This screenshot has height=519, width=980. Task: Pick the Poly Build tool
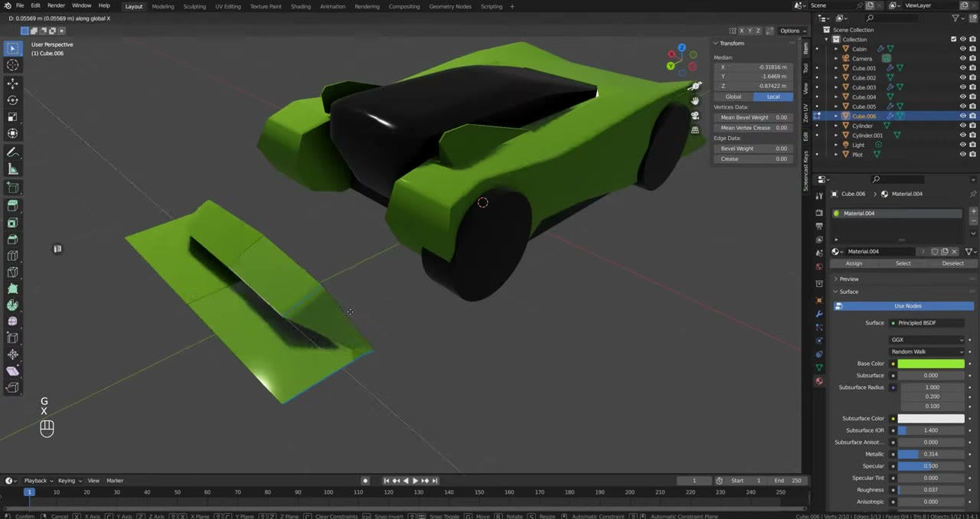pos(12,289)
